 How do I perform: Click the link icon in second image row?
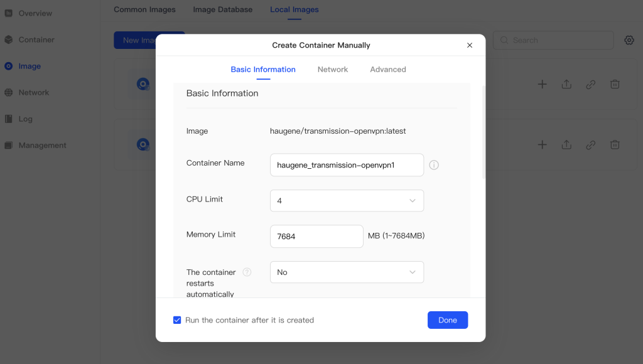click(x=590, y=145)
